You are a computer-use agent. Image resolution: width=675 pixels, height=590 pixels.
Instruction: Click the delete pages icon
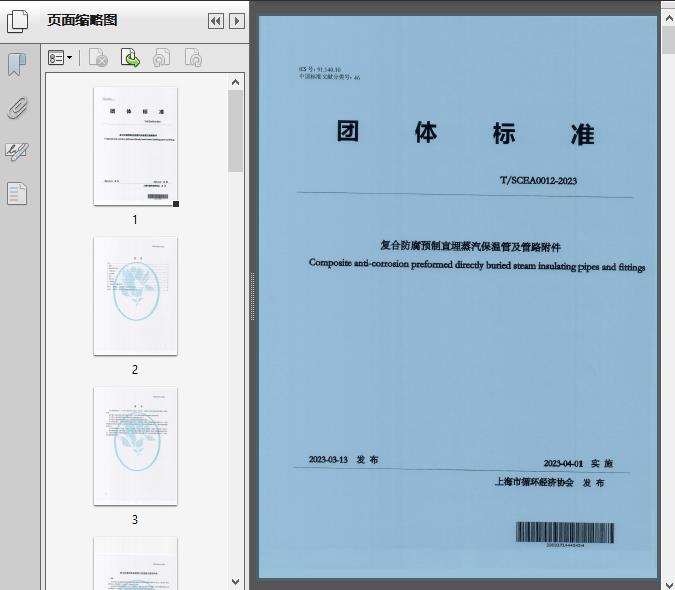[98, 58]
